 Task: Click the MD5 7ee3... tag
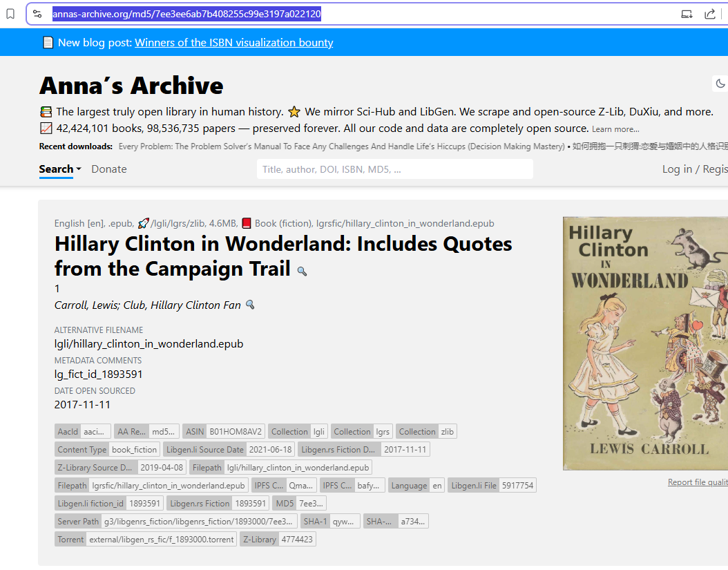(300, 504)
